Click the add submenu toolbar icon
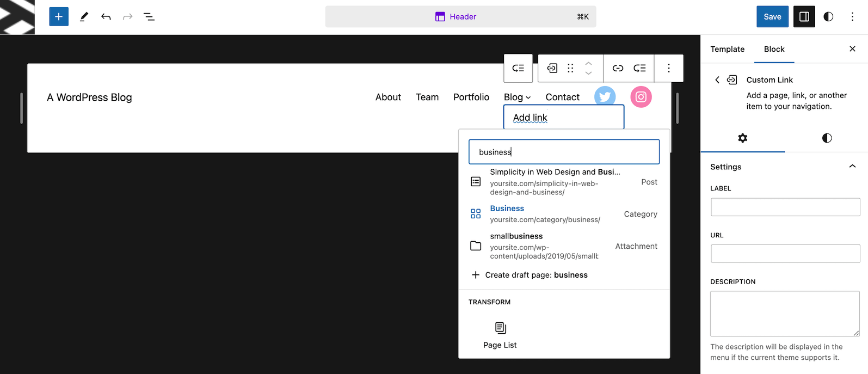Viewport: 868px width, 374px height. tap(639, 68)
